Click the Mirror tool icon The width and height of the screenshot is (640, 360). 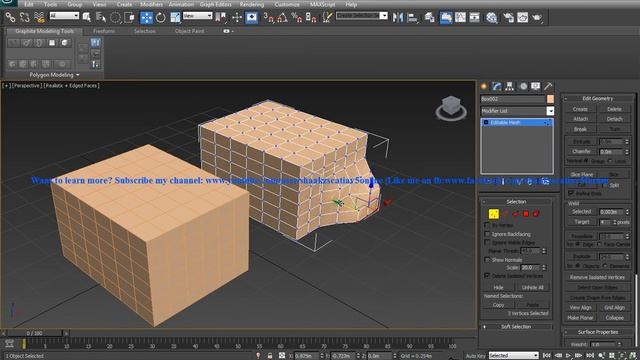click(398, 17)
